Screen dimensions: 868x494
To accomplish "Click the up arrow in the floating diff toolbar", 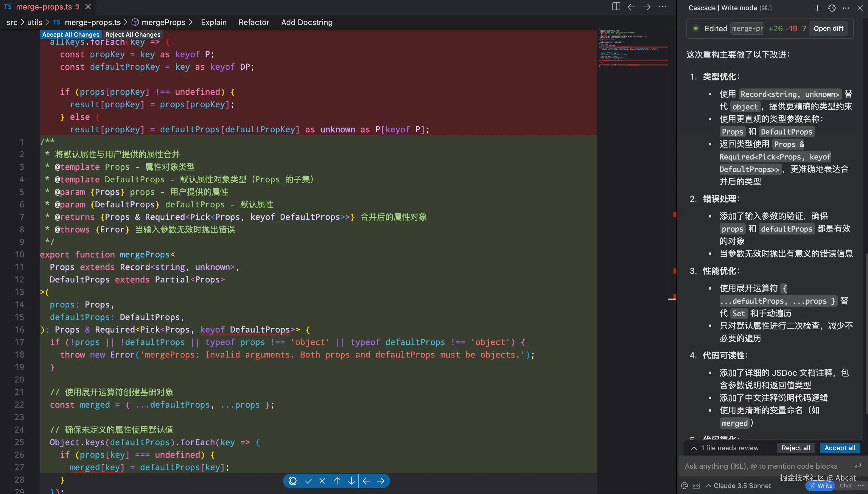I will (x=337, y=481).
